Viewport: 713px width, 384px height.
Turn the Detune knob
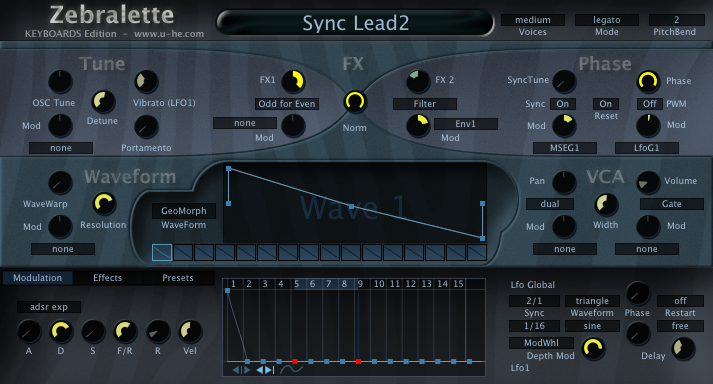104,101
